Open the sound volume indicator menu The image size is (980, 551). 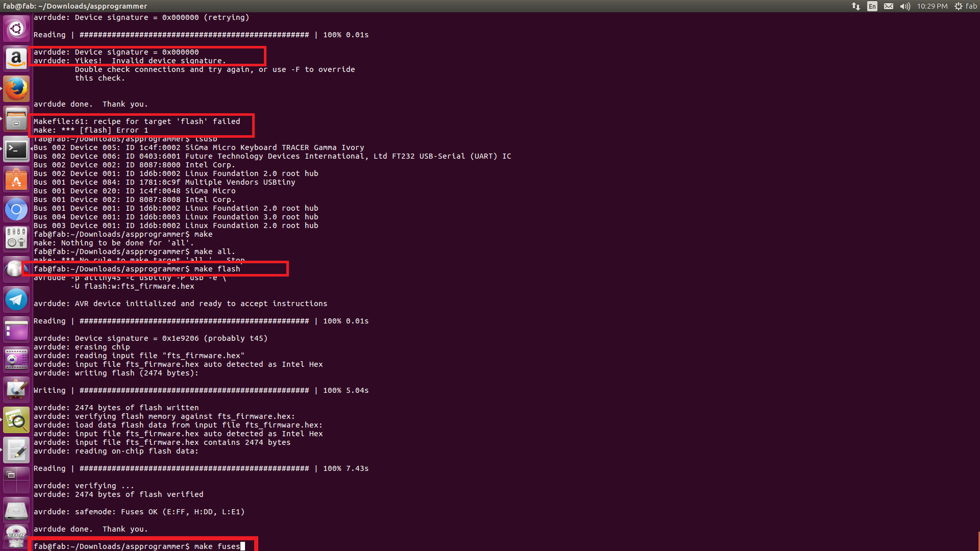[x=905, y=6]
